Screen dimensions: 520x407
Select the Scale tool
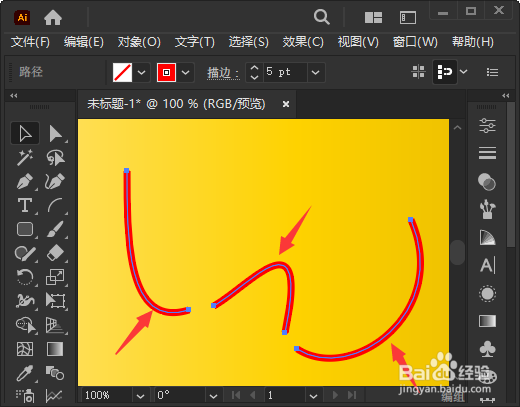click(x=55, y=277)
